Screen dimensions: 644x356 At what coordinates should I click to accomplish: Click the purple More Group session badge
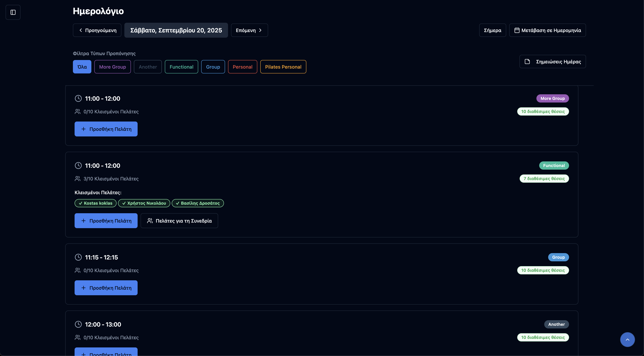point(552,98)
